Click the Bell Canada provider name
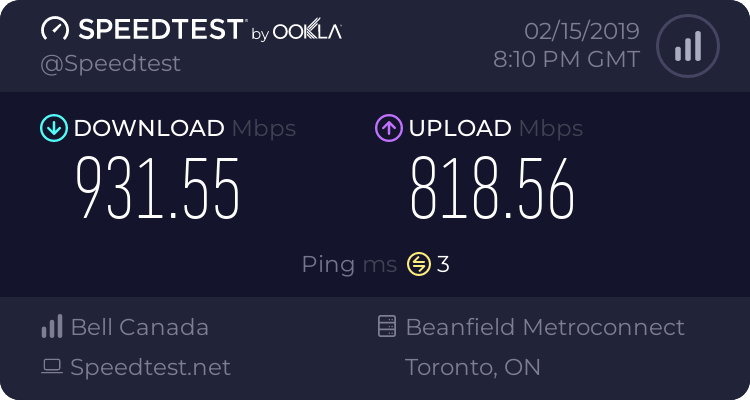The height and width of the screenshot is (400, 750). (x=139, y=327)
